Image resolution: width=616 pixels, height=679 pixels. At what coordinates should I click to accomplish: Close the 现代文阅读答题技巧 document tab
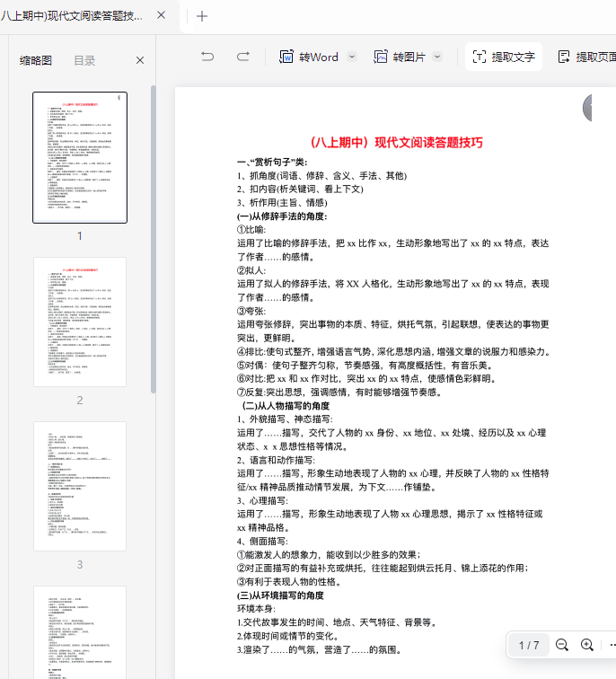[161, 16]
